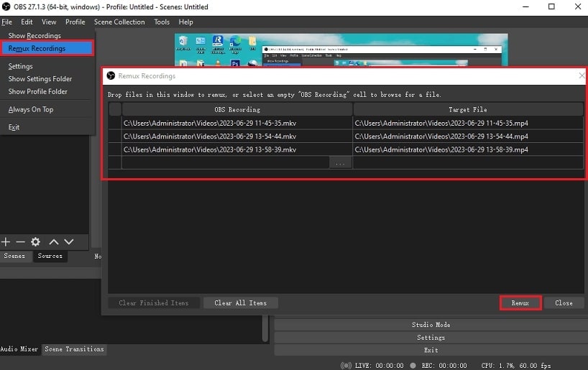Click the preview canvas thumbnail

341,50
